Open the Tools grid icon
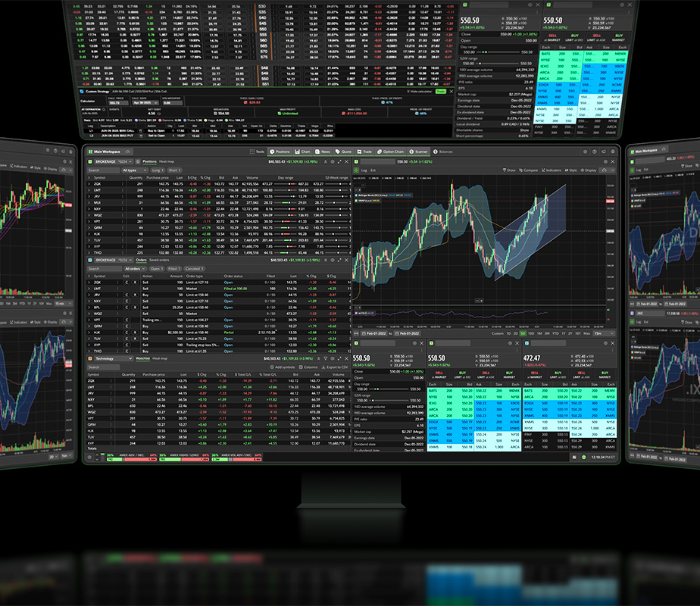This screenshot has width=700, height=606. coord(253,151)
